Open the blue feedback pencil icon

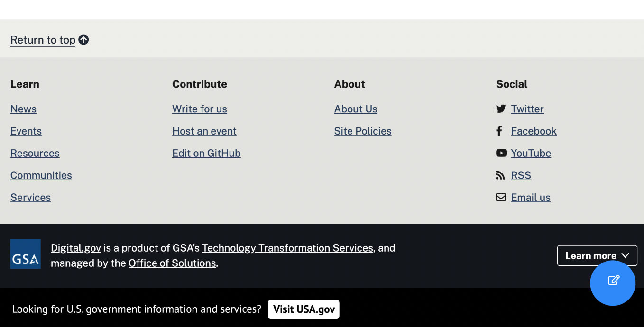[613, 283]
